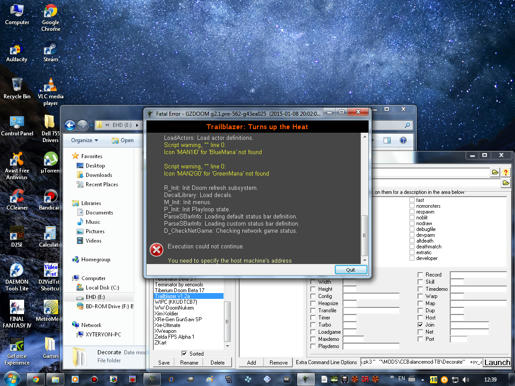Open GeForce Experience shortcut
This screenshot has width=515, height=386.
[17, 351]
